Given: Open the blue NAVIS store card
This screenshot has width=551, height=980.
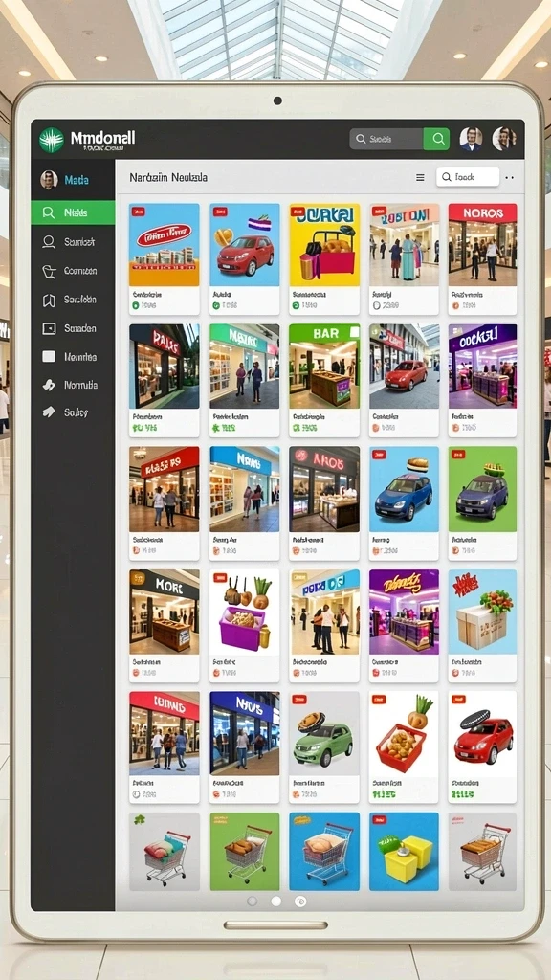Looking at the screenshot, I should click(x=244, y=746).
